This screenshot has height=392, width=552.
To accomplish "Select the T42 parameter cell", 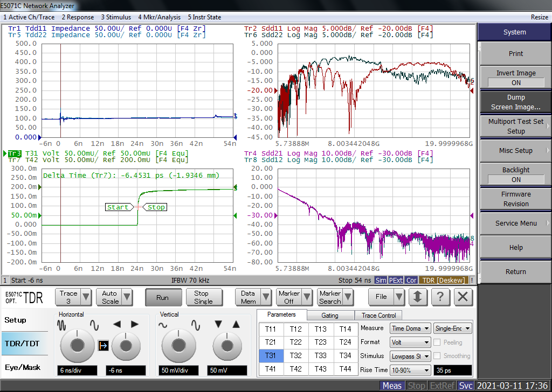I will tap(295, 369).
